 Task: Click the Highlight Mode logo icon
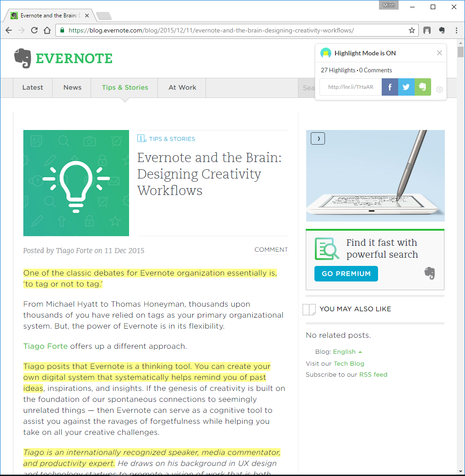[x=326, y=53]
